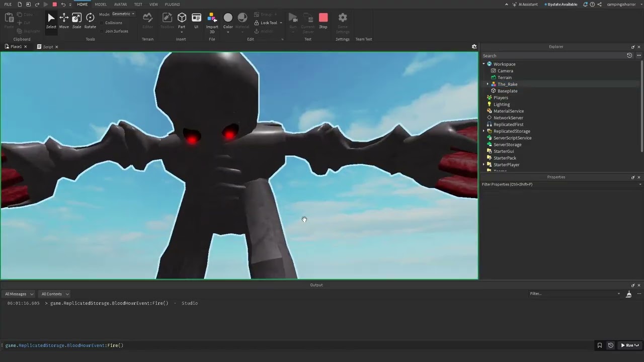Open the AI Assistant
The image size is (644, 362).
coord(525,5)
